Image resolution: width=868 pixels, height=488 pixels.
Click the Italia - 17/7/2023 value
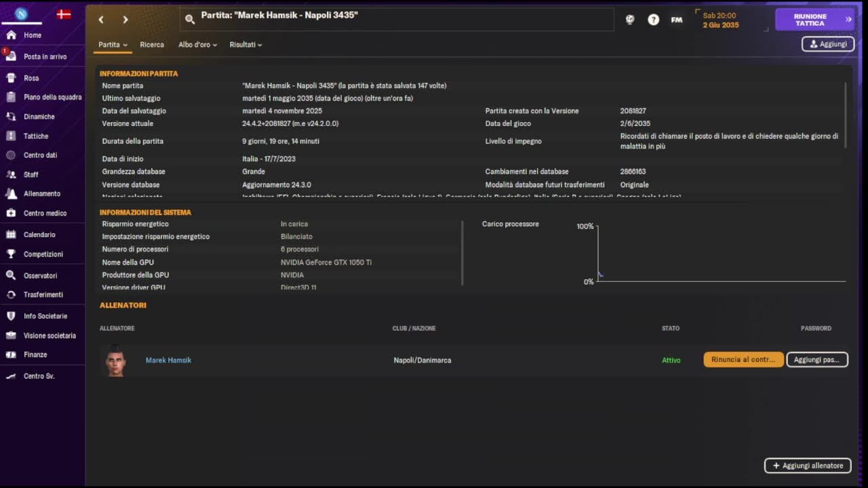pyautogui.click(x=269, y=159)
